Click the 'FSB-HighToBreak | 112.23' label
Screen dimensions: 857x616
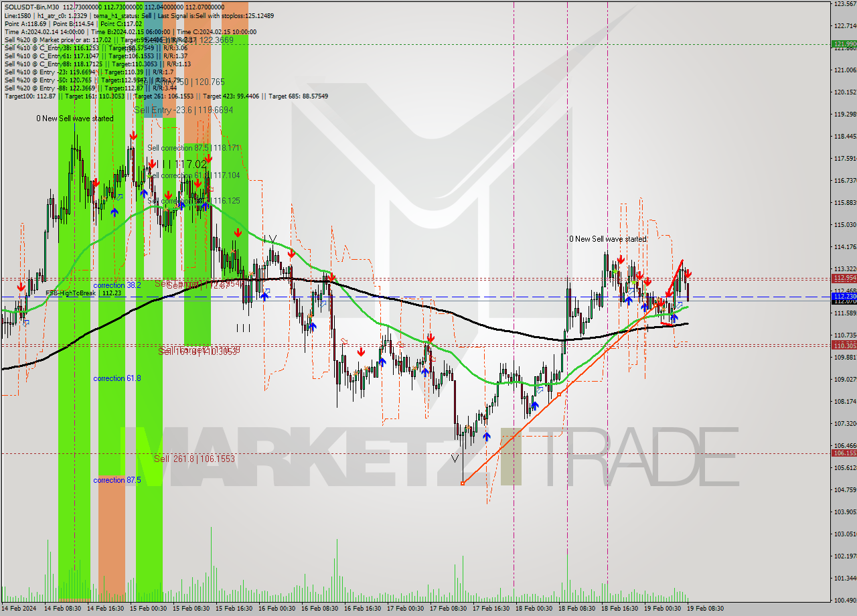[x=83, y=293]
